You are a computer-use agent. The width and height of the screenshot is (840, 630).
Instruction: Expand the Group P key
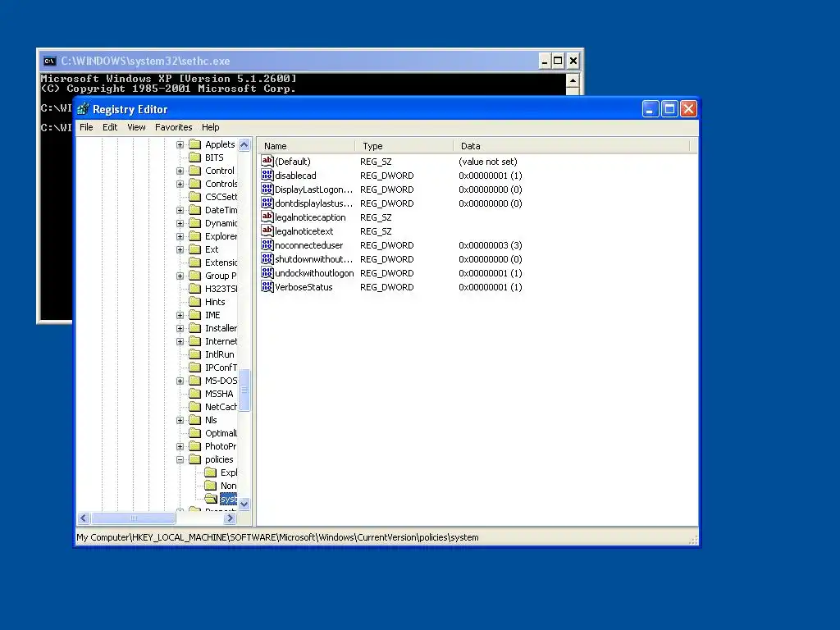click(x=180, y=276)
